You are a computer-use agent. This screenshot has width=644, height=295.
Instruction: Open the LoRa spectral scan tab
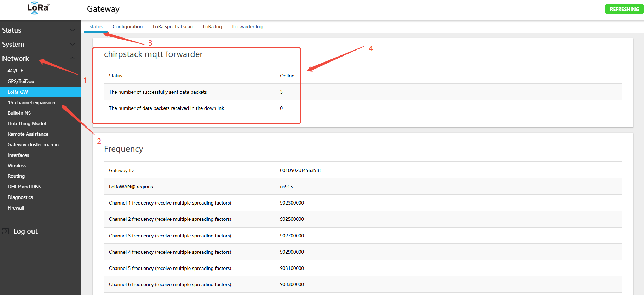tap(173, 26)
